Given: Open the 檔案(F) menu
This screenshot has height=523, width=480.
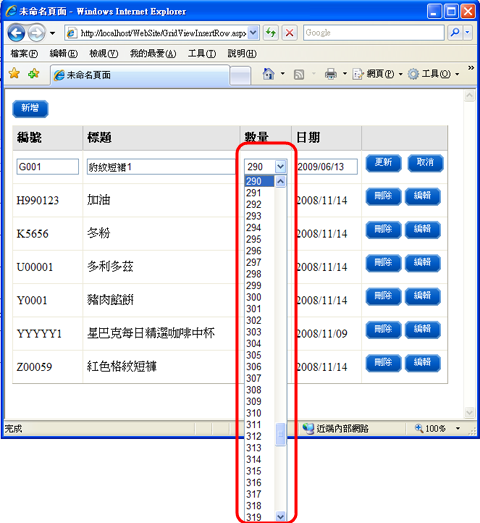Looking at the screenshot, I should [24, 53].
